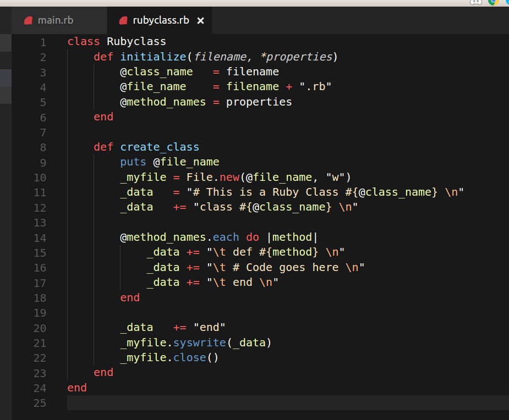Close the rubyclass.rb tab
This screenshot has width=509, height=420.
coord(201,21)
